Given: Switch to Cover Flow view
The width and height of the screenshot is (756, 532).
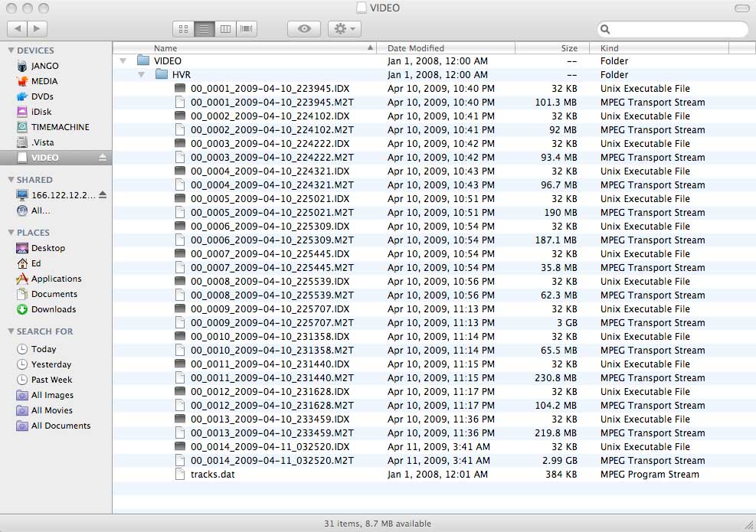Looking at the screenshot, I should [247, 29].
